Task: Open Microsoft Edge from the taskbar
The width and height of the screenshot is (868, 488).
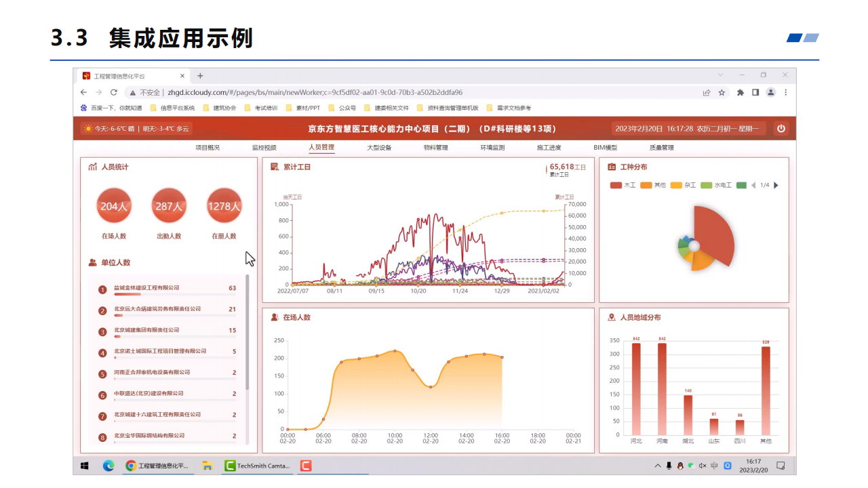Action: click(108, 466)
